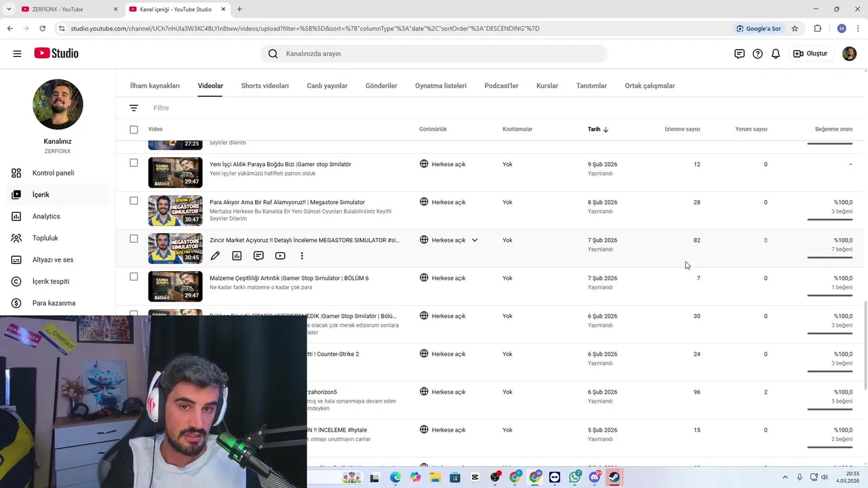Click the channel profile picture in sidebar
Screen dimensions: 868x488
pos(58,104)
